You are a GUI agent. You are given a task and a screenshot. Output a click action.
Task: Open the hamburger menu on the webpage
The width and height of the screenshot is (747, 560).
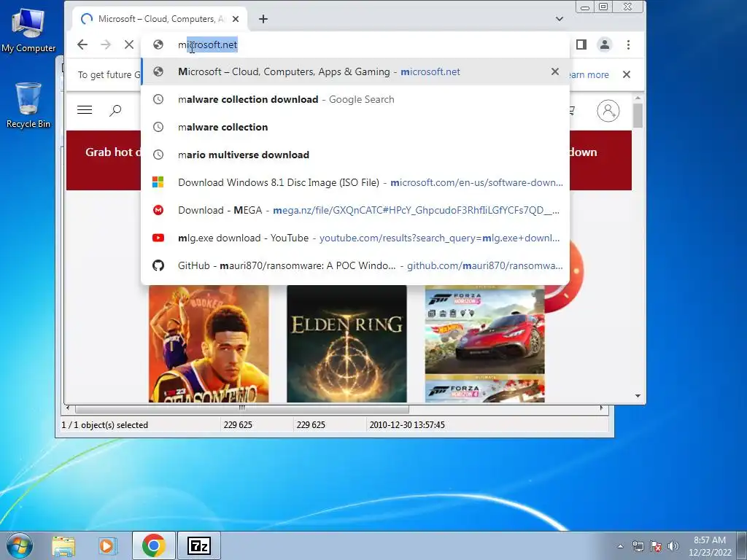click(x=85, y=110)
